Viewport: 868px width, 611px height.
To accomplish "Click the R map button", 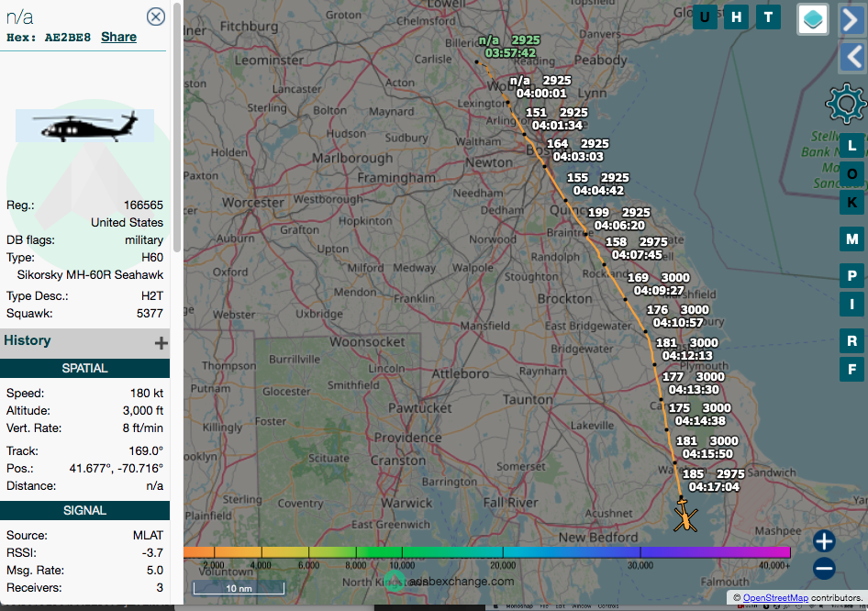I will pyautogui.click(x=852, y=341).
